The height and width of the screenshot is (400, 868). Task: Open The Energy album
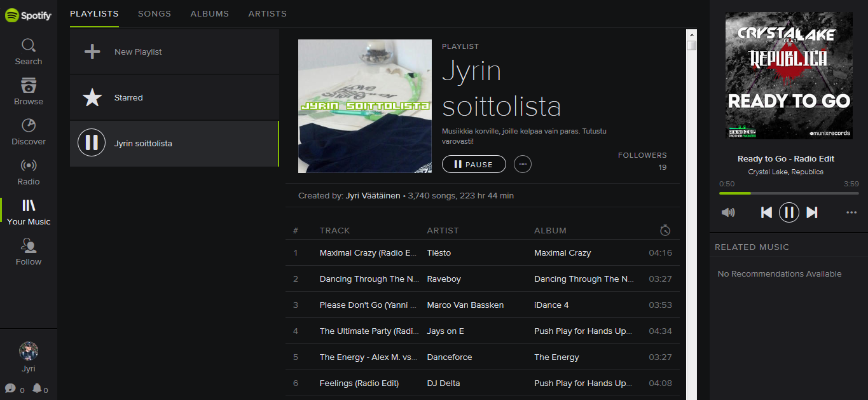pos(556,357)
